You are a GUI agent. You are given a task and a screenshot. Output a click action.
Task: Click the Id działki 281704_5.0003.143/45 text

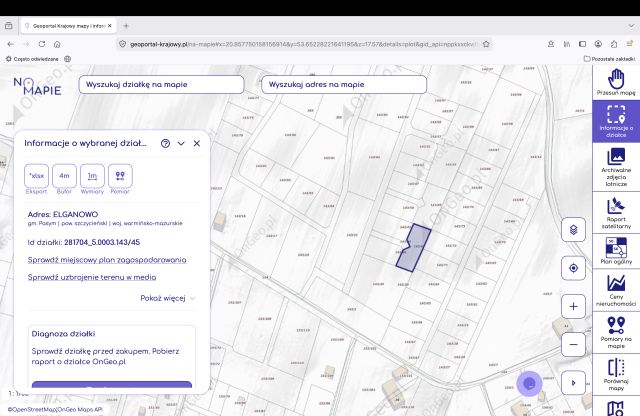click(x=84, y=242)
